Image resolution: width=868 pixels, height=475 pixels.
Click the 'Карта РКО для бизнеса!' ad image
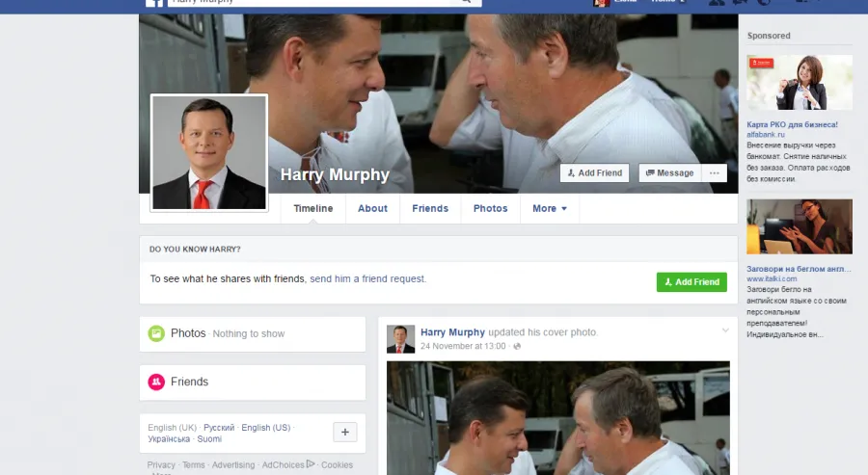pyautogui.click(x=800, y=82)
